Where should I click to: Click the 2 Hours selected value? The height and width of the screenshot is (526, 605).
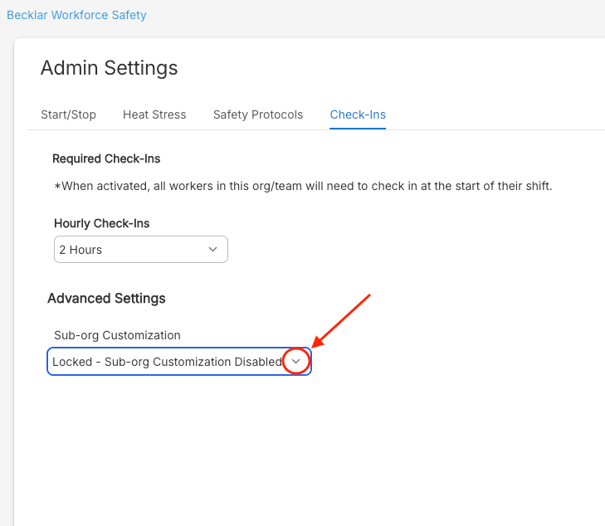[80, 249]
